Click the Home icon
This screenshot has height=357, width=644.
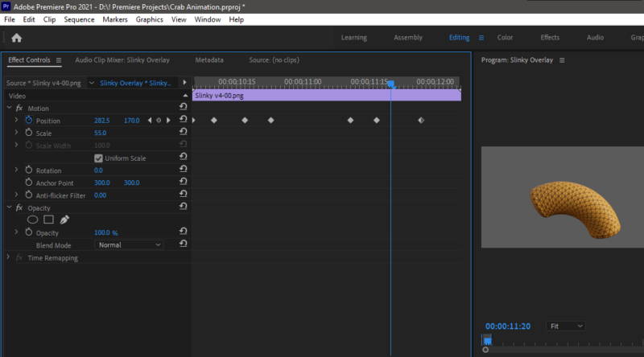[x=16, y=38]
